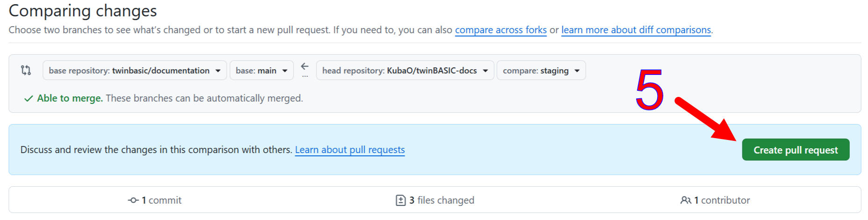Show the 3 files changed tab

click(435, 200)
